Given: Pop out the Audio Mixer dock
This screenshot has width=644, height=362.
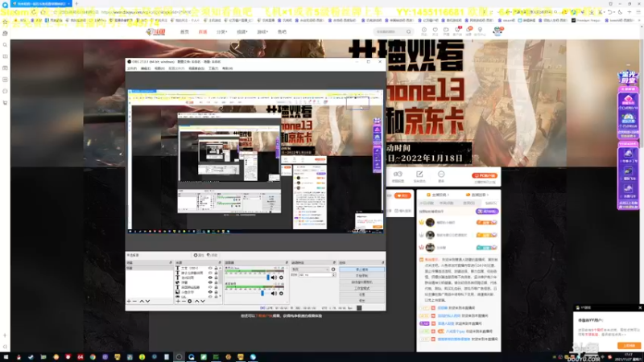Looking at the screenshot, I should pyautogui.click(x=287, y=263).
